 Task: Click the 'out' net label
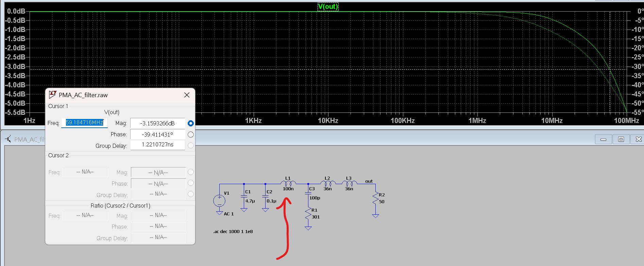(x=369, y=181)
